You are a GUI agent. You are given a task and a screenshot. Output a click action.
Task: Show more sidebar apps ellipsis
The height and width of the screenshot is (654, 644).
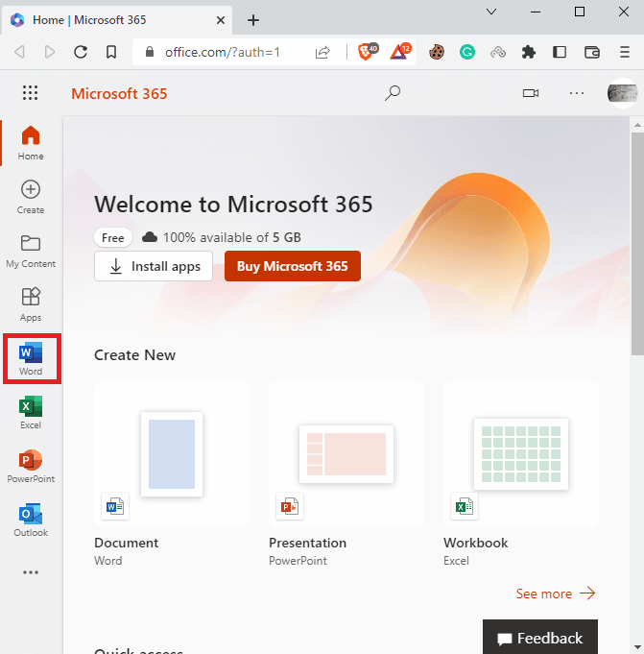coord(31,572)
